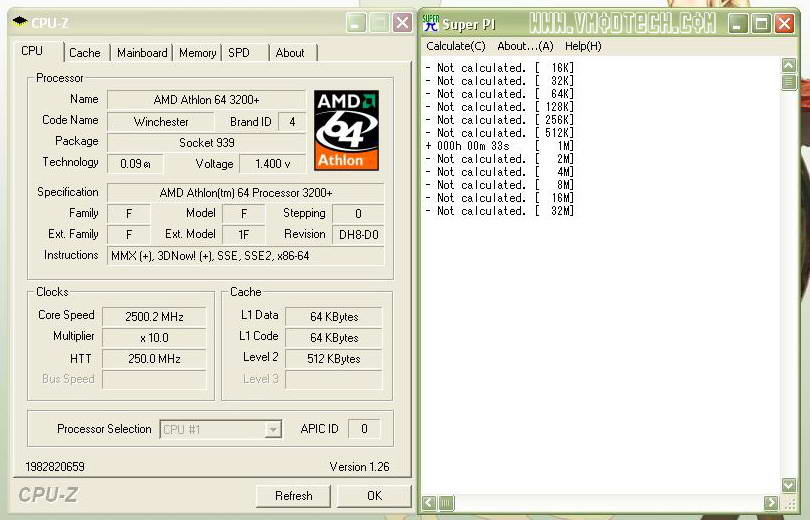Click the Not calculated 32M line
Screen dimensions: 810x520
pos(500,211)
